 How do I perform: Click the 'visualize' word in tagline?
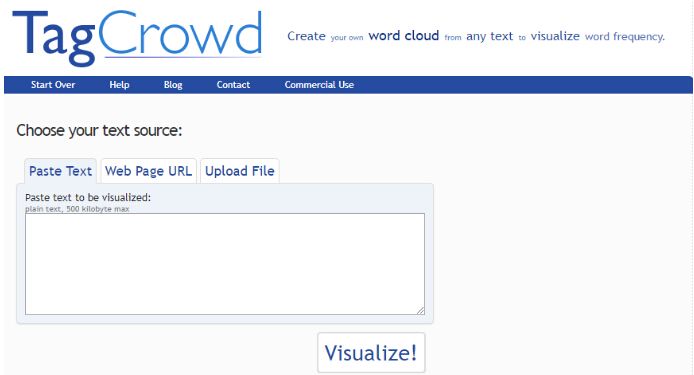coord(555,36)
